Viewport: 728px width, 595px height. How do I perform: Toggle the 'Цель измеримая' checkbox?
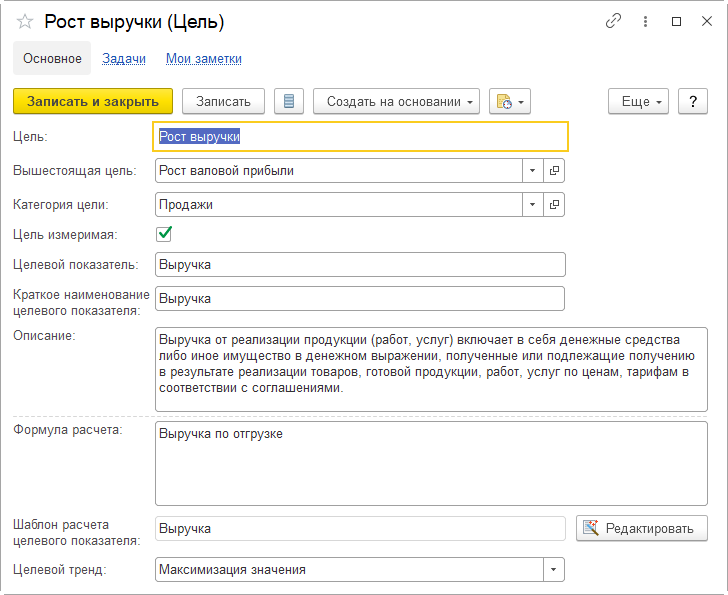[x=165, y=234]
